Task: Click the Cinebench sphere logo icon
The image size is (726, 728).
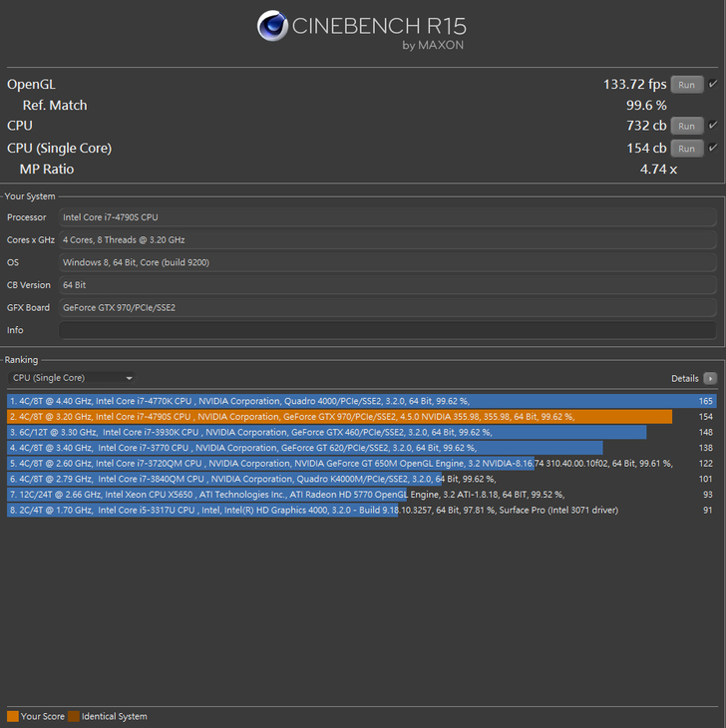Action: (272, 26)
